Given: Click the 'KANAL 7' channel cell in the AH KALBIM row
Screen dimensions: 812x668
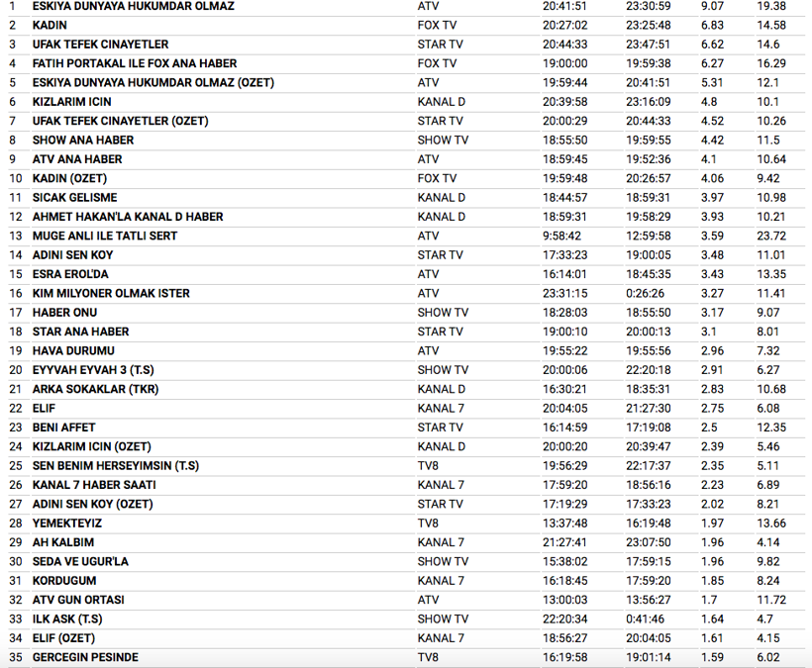Looking at the screenshot, I should [x=441, y=542].
